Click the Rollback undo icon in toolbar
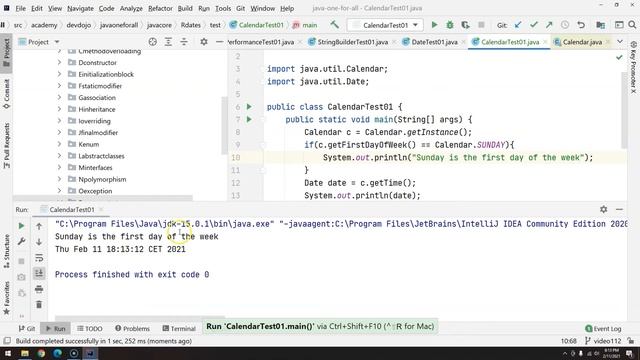The image size is (640, 360). pyautogui.click(x=580, y=25)
